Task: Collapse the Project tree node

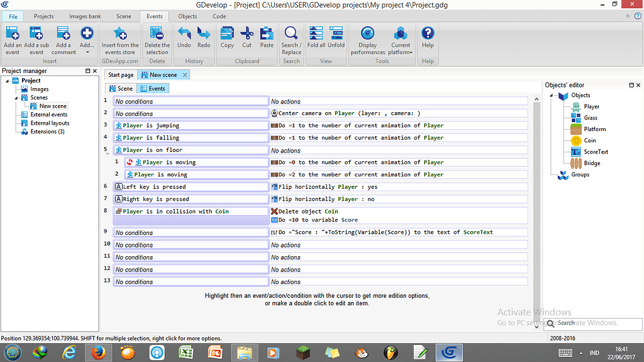Action: [x=7, y=81]
